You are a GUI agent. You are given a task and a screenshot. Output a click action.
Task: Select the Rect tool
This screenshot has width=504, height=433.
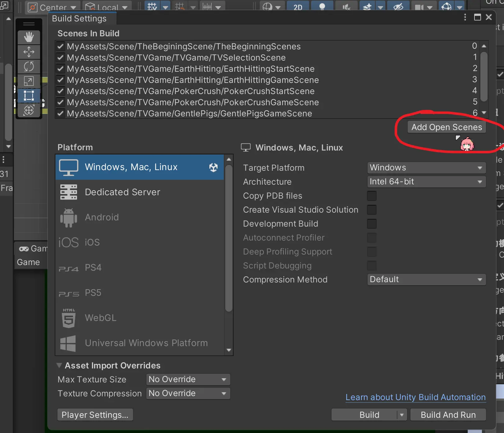(29, 96)
